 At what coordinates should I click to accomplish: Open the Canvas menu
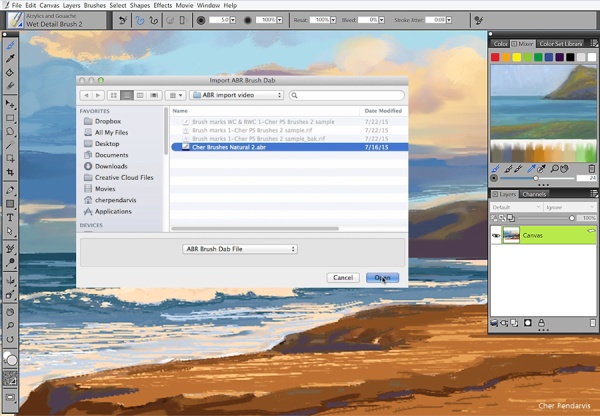click(x=49, y=5)
